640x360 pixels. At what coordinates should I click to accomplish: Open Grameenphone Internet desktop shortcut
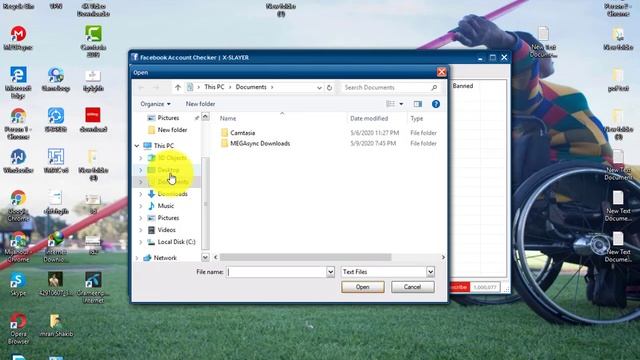click(x=93, y=288)
